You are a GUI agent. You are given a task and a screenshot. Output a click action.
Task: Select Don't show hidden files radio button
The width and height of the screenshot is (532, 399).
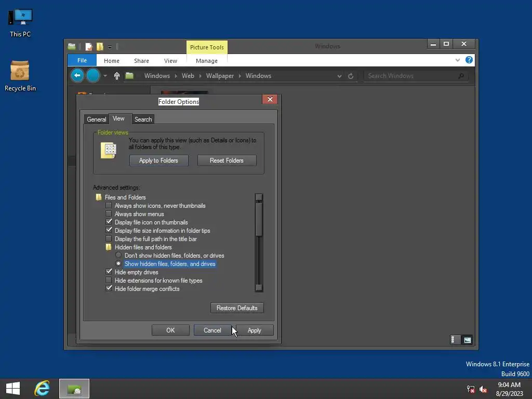click(118, 255)
